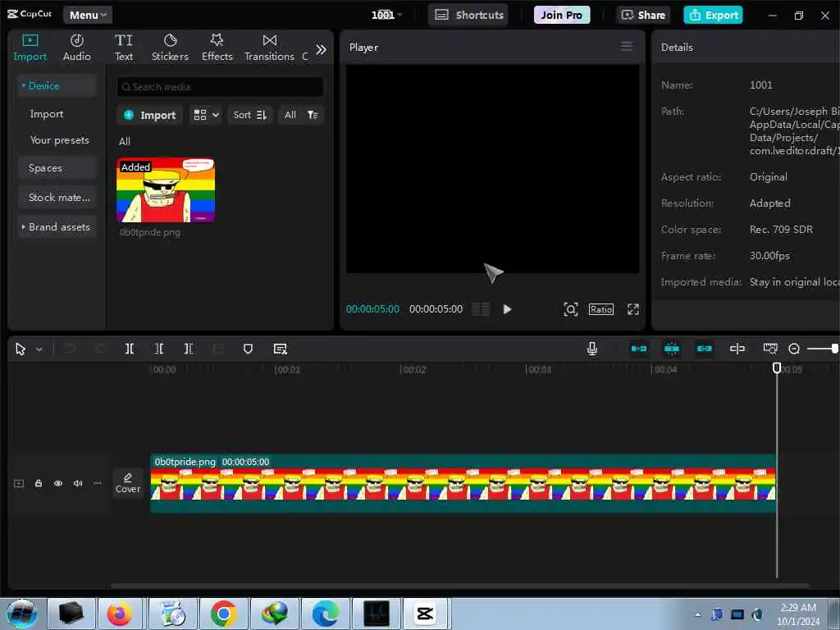Image resolution: width=840 pixels, height=630 pixels.
Task: Open Chrome from the taskbar
Action: click(223, 614)
